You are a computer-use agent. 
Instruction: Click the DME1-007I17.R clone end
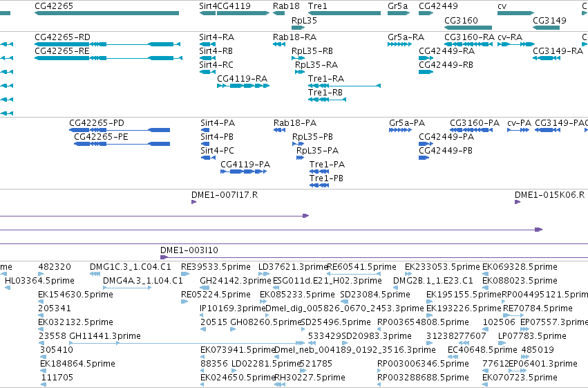pyautogui.click(x=194, y=202)
